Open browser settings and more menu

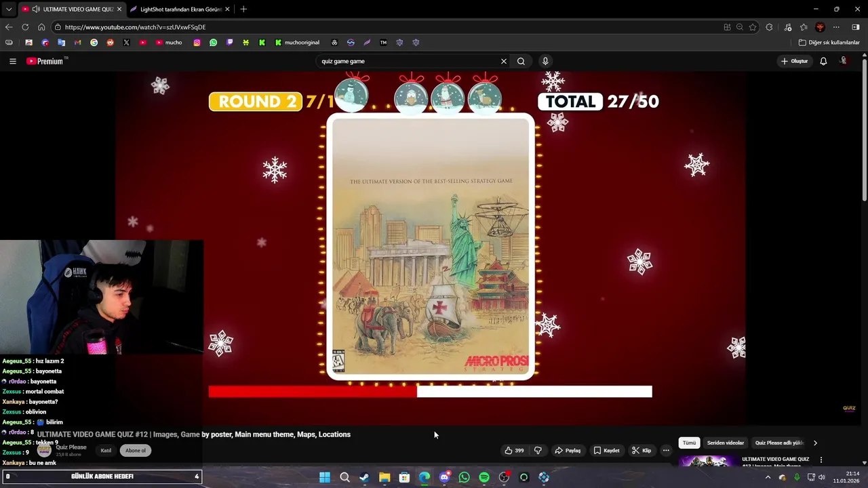(x=836, y=27)
